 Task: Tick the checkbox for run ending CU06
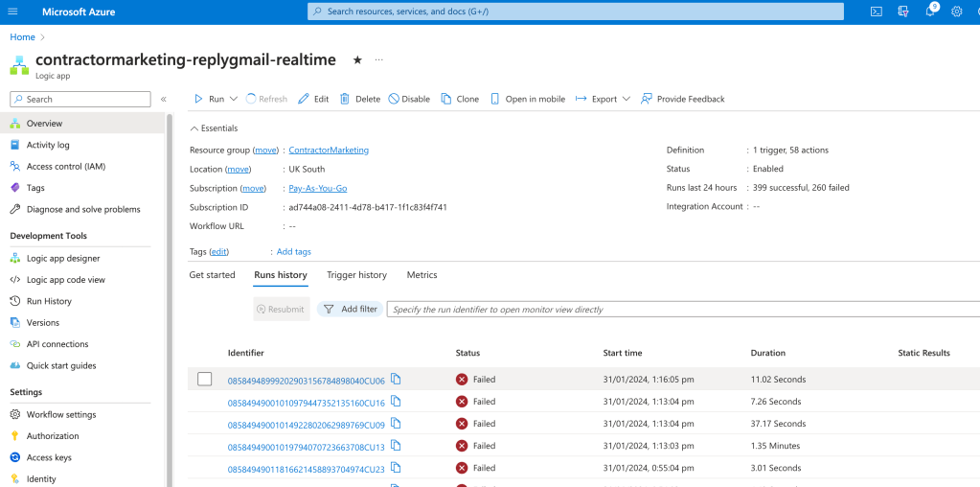(x=204, y=379)
